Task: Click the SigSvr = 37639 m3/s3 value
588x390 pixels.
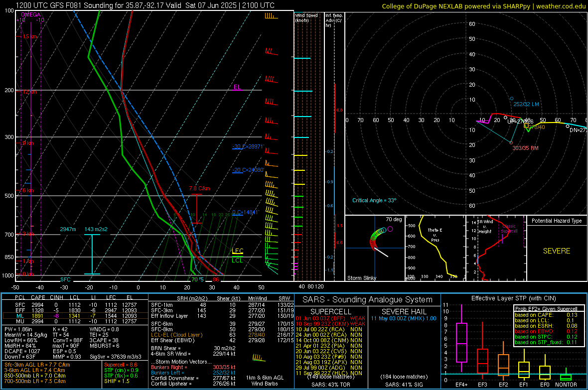Action: pos(116,357)
